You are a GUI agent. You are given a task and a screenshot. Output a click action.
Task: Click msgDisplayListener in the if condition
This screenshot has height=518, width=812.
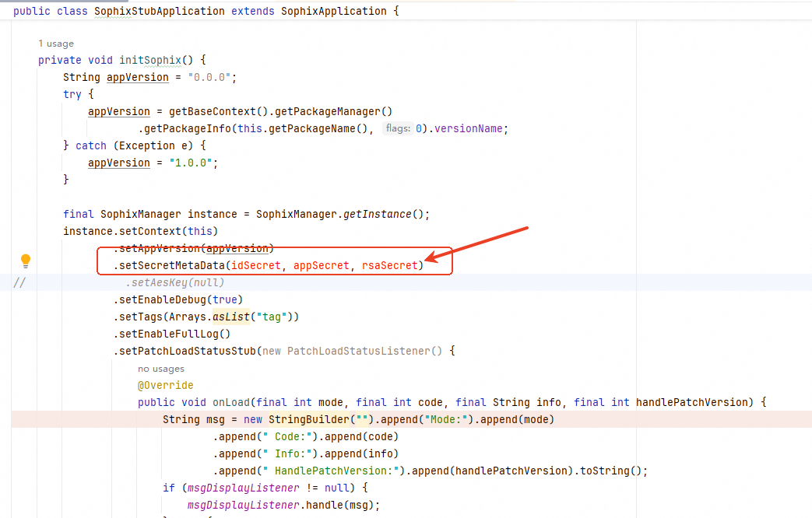(x=244, y=488)
